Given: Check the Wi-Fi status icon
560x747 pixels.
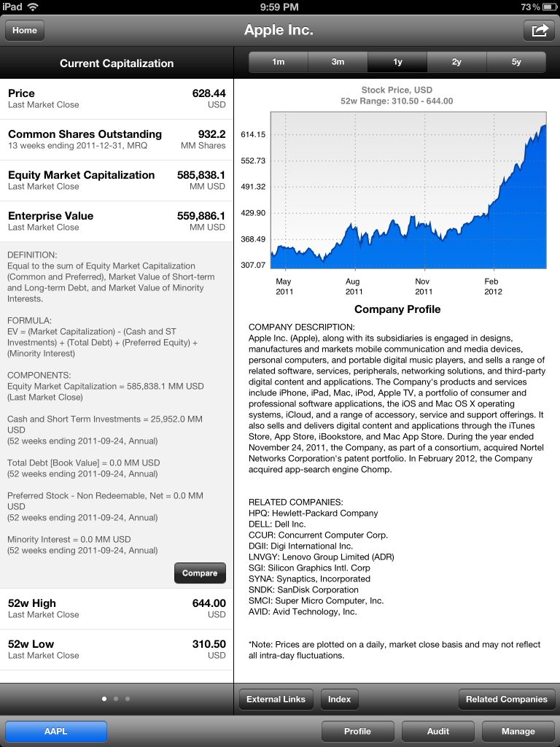Looking at the screenshot, I should (33, 7).
